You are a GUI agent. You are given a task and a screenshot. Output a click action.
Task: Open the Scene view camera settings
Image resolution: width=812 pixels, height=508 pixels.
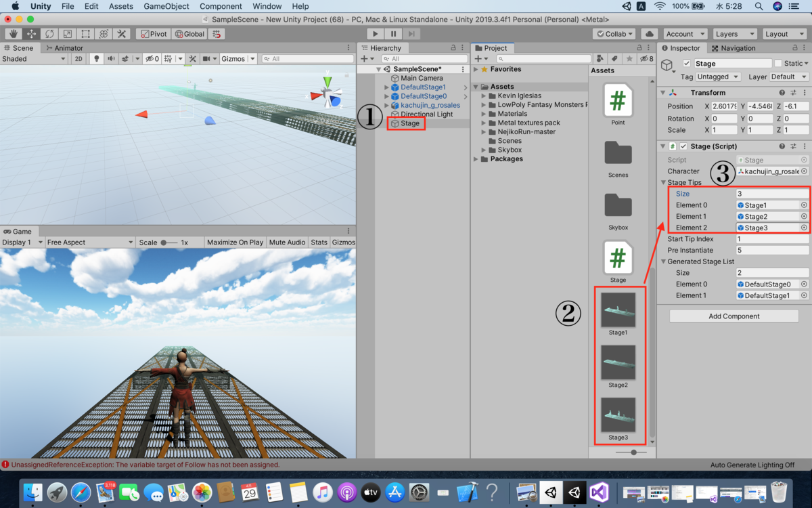[x=209, y=59]
